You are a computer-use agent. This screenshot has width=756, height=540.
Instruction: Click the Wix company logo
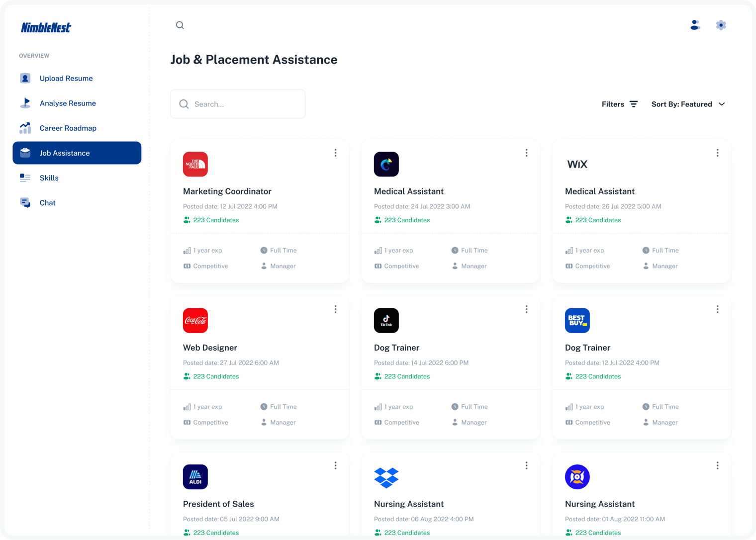coord(577,164)
